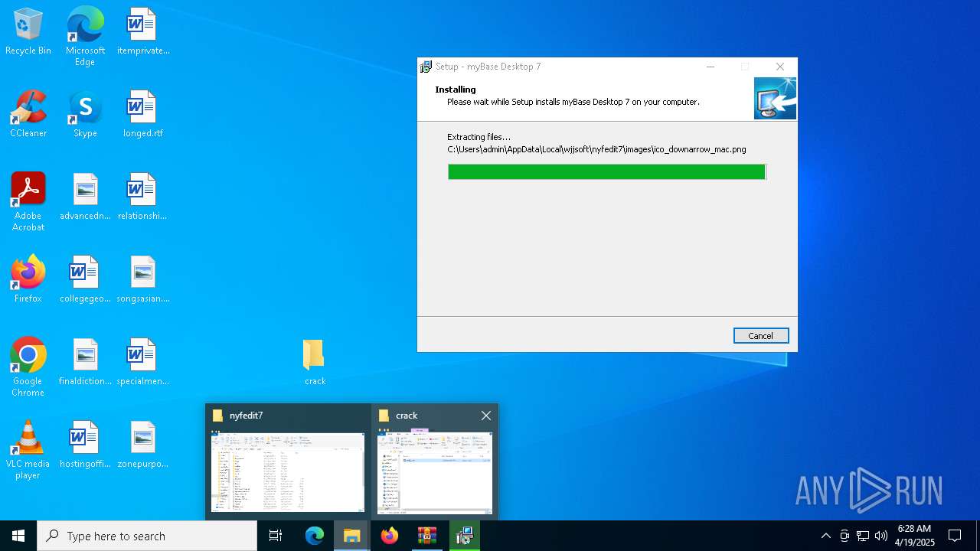The image size is (980, 551).
Task: Select the CCleaner desktop shortcut
Action: [x=28, y=115]
